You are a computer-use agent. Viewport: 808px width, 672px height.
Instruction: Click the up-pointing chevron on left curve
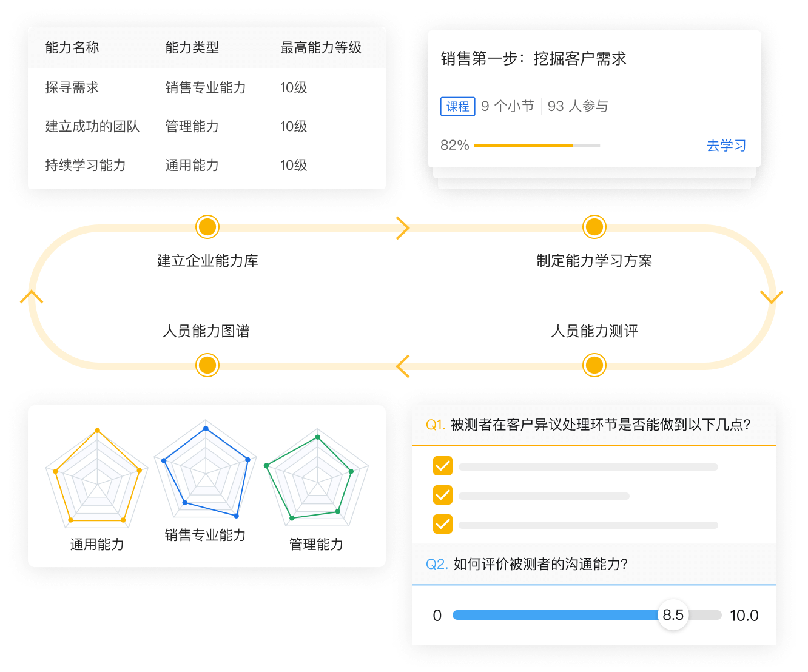(x=32, y=297)
